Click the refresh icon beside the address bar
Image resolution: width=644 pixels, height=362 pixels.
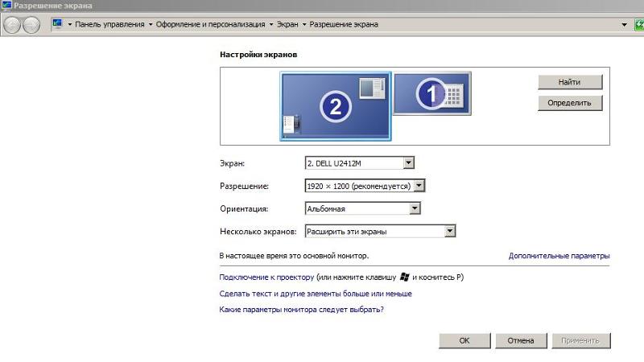639,25
